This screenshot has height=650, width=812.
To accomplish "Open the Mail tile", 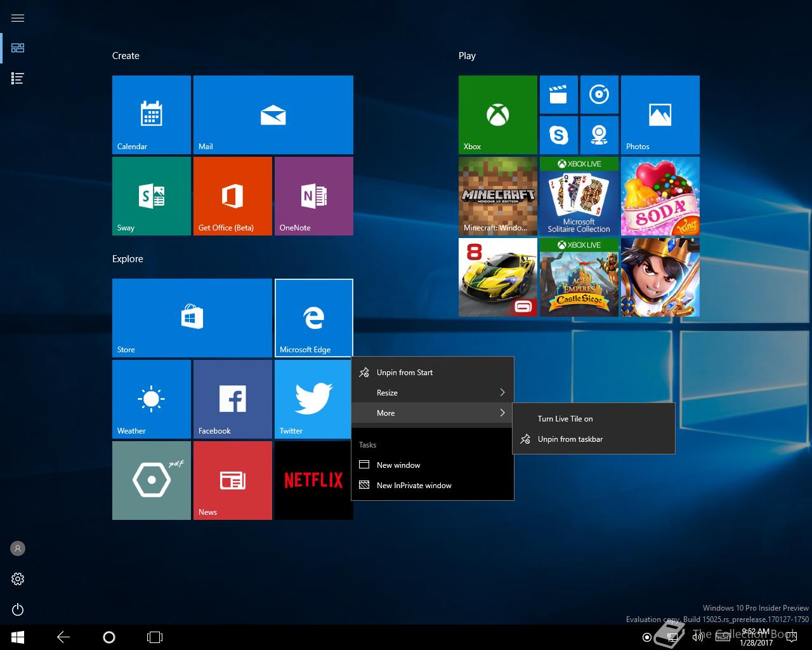I will pos(273,115).
